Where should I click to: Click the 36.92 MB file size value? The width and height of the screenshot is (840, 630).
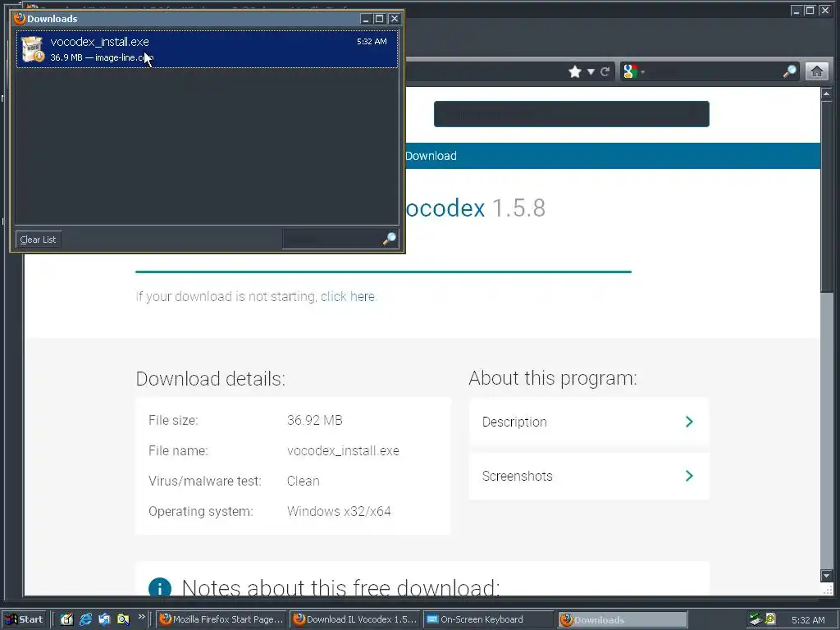pos(314,420)
